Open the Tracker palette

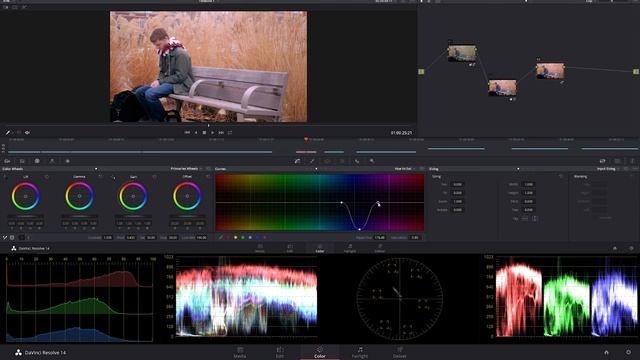pyautogui.click(x=342, y=161)
